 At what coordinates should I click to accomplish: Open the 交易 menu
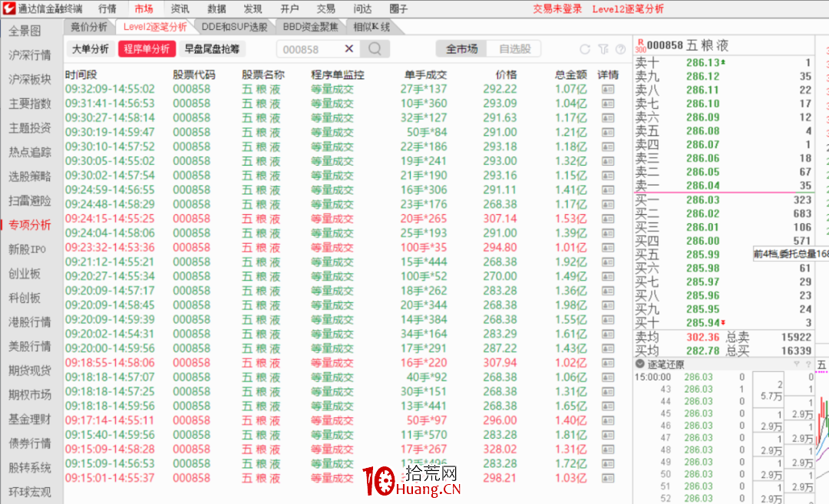325,8
